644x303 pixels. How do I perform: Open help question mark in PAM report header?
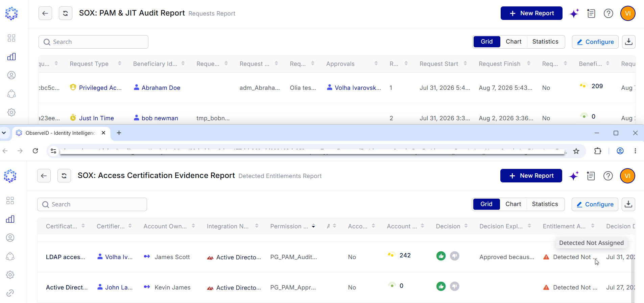pyautogui.click(x=609, y=13)
